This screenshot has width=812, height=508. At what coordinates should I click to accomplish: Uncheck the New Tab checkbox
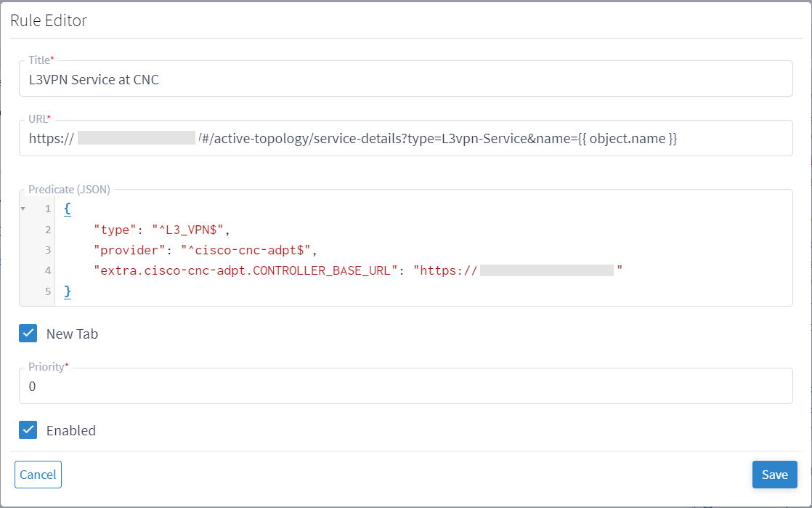tap(28, 334)
